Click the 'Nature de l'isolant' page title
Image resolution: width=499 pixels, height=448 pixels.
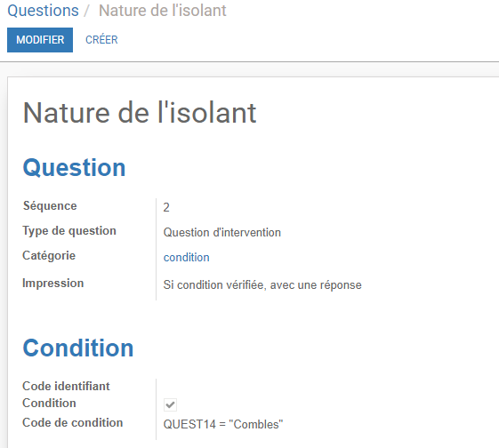point(140,113)
